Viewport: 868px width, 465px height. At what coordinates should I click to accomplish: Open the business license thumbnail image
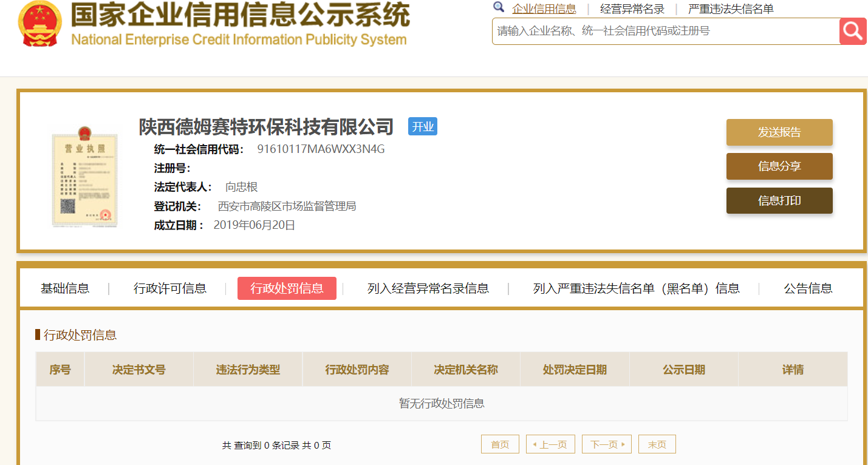[84, 177]
